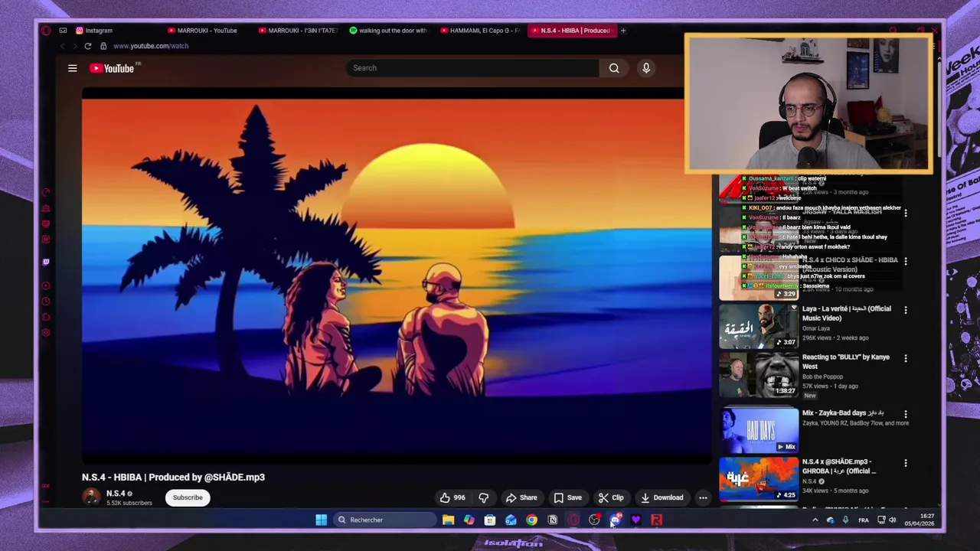This screenshot has height=551, width=980.
Task: Open title Laya - La vérité
Action: pos(847,313)
